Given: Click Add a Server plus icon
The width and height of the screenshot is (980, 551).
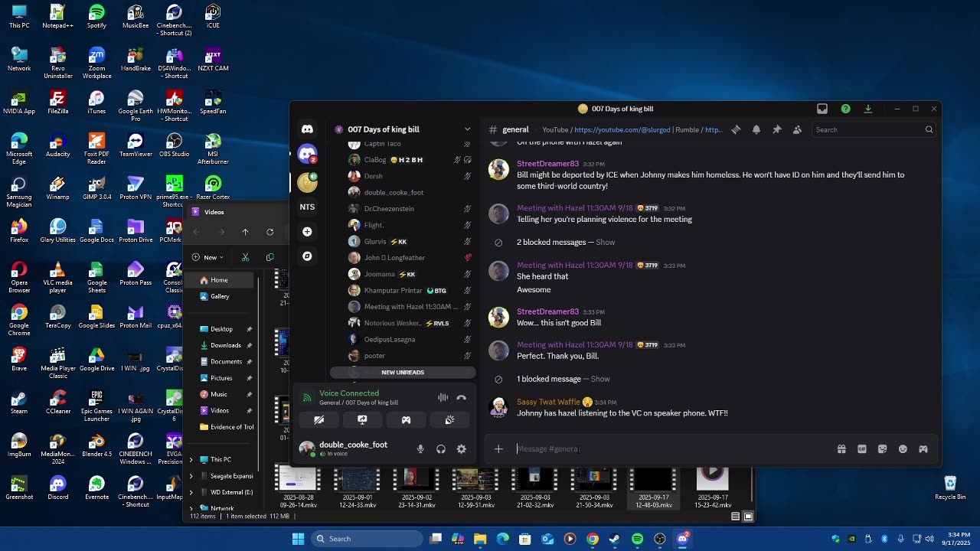Looking at the screenshot, I should pos(307,231).
